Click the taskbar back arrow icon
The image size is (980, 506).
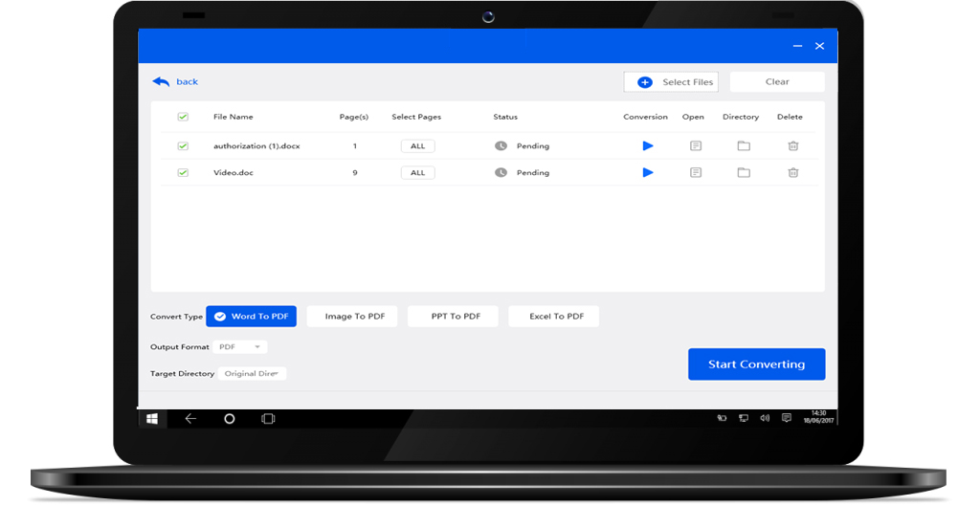click(x=190, y=419)
